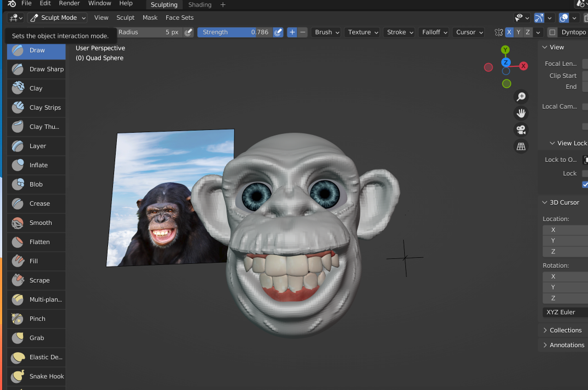Click the add direction plus button
588x390 pixels.
point(292,32)
